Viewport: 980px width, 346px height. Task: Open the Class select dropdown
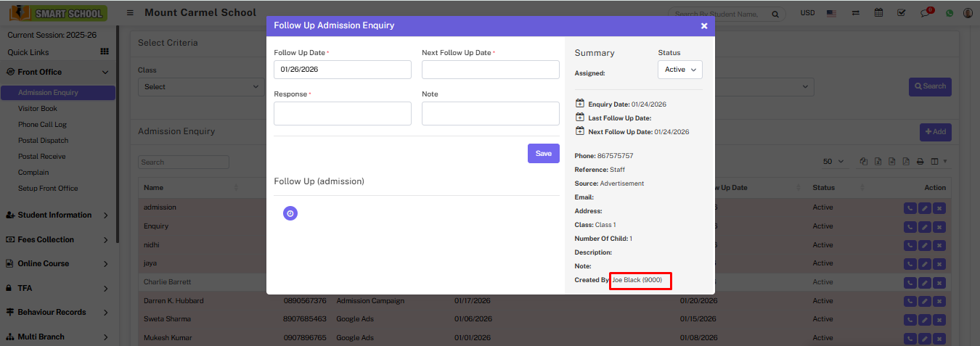[200, 87]
